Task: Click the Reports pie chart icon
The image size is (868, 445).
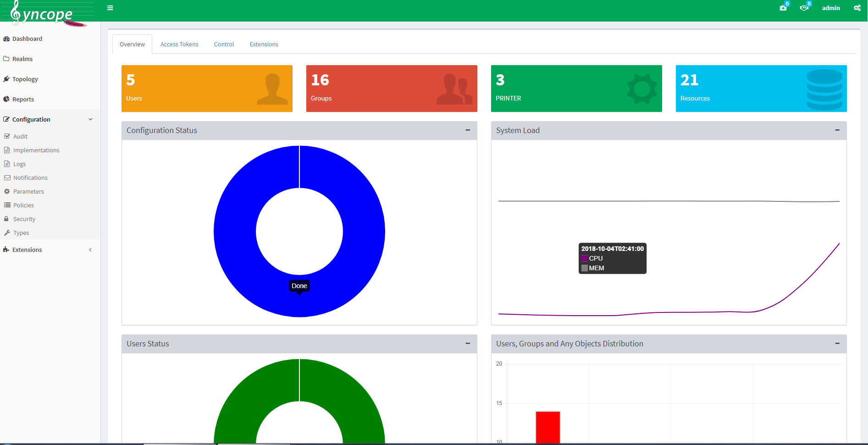Action: (x=6, y=99)
